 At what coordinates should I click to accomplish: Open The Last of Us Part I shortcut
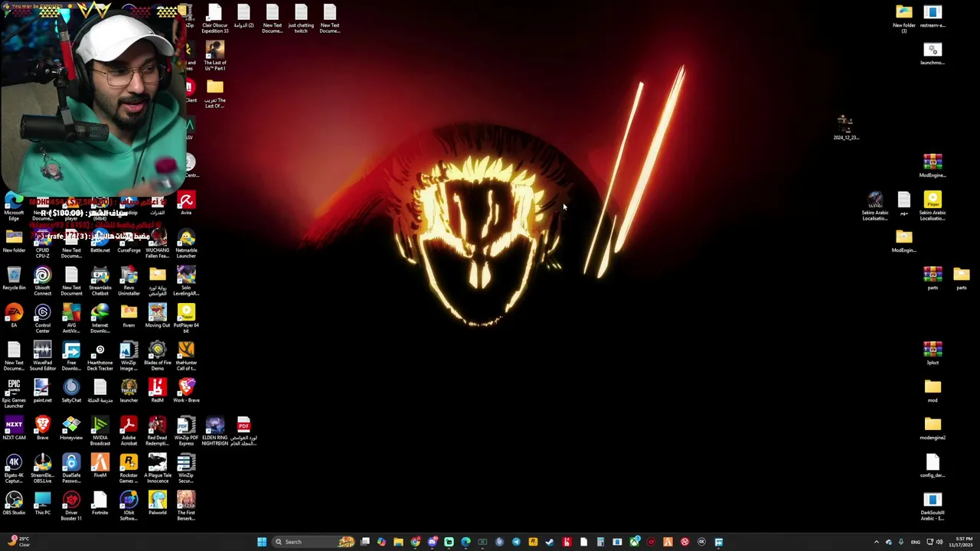tap(215, 56)
